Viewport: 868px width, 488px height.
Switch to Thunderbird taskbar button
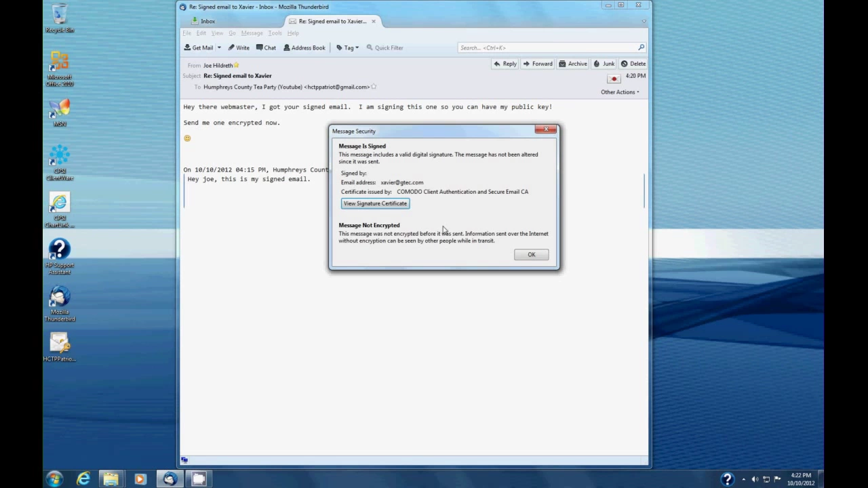170,479
